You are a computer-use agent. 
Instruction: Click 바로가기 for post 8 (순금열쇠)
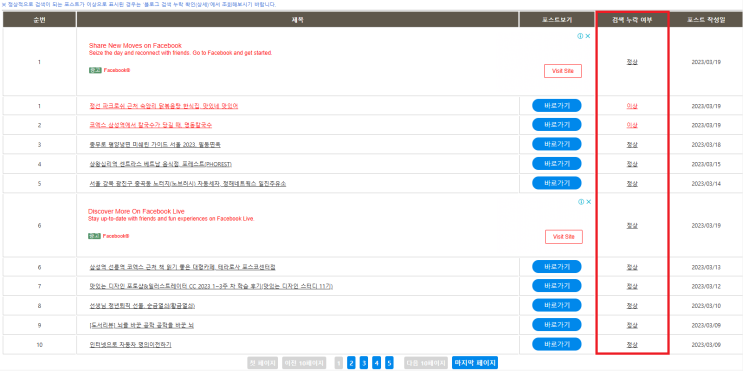pyautogui.click(x=557, y=306)
